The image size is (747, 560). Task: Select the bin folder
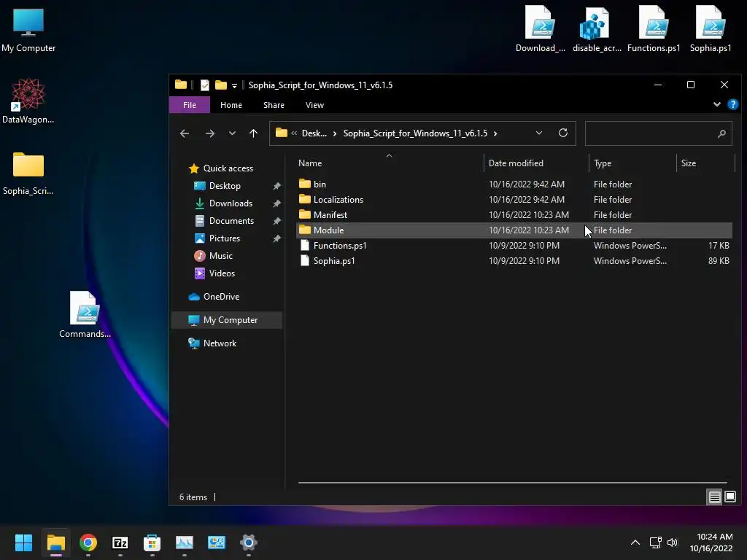pos(514,184)
